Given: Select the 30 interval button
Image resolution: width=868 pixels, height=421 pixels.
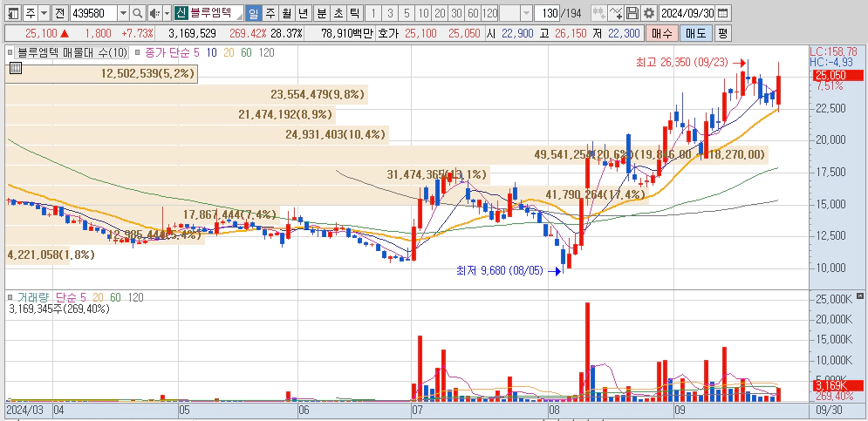Looking at the screenshot, I should (457, 13).
